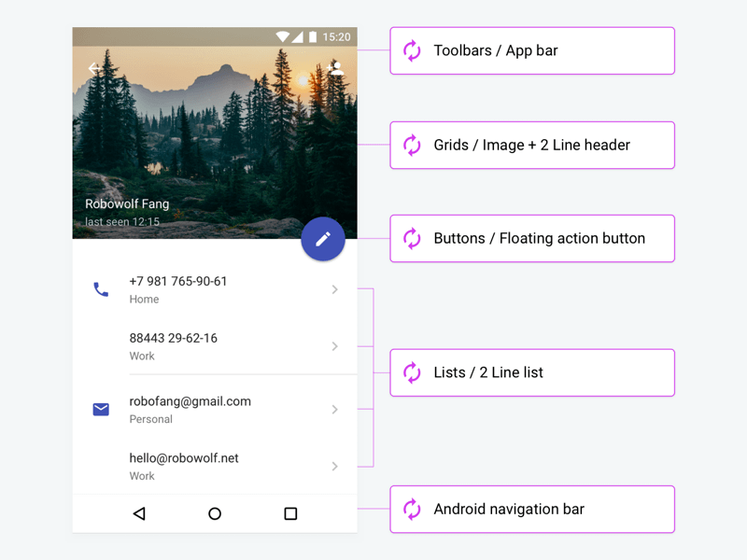Tap Android recents square button
Screen dimensions: 747x560
(290, 514)
